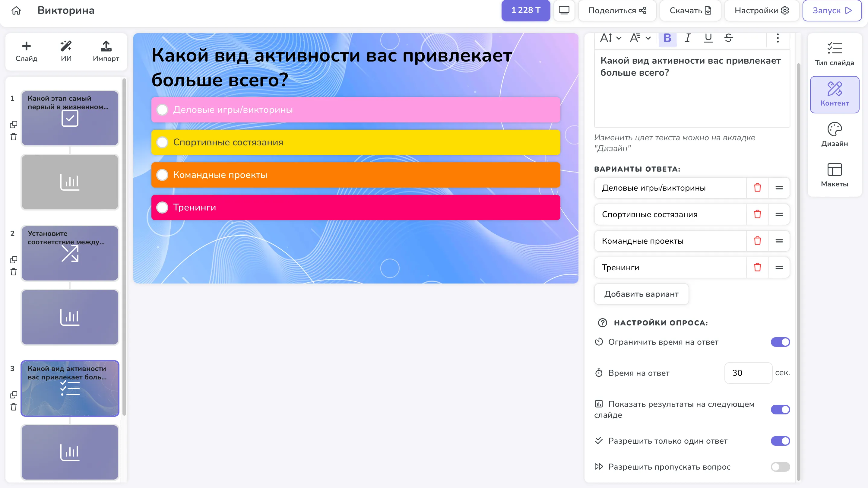Viewport: 868px width, 488px height.
Task: Click the Добавить вариант button
Action: pos(641,294)
